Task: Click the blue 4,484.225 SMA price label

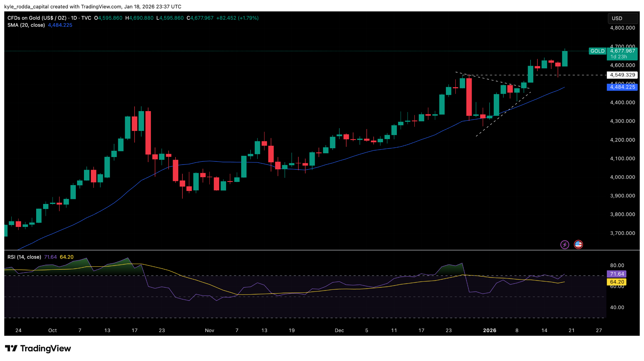Action: [x=622, y=87]
